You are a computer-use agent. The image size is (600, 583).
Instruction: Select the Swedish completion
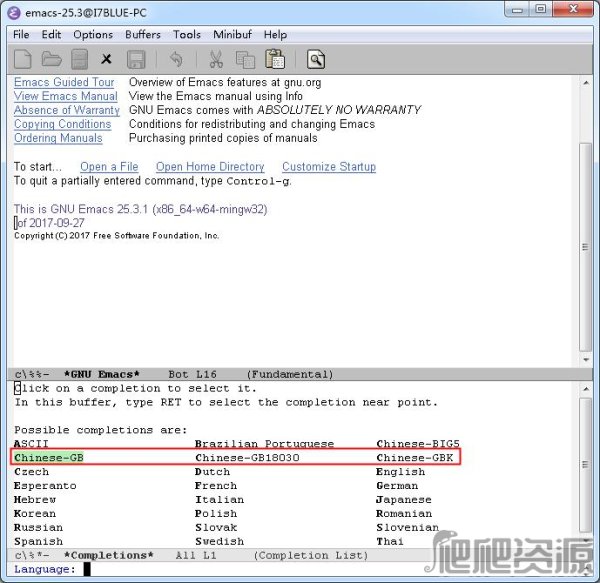219,541
